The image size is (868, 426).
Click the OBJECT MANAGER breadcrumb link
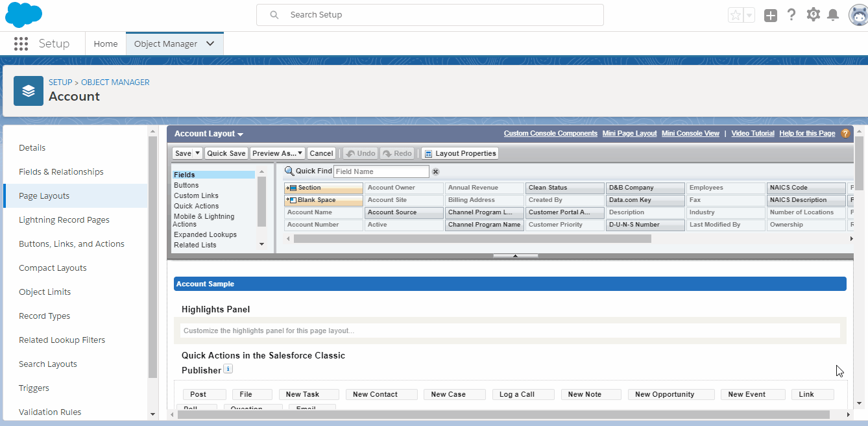pyautogui.click(x=115, y=82)
